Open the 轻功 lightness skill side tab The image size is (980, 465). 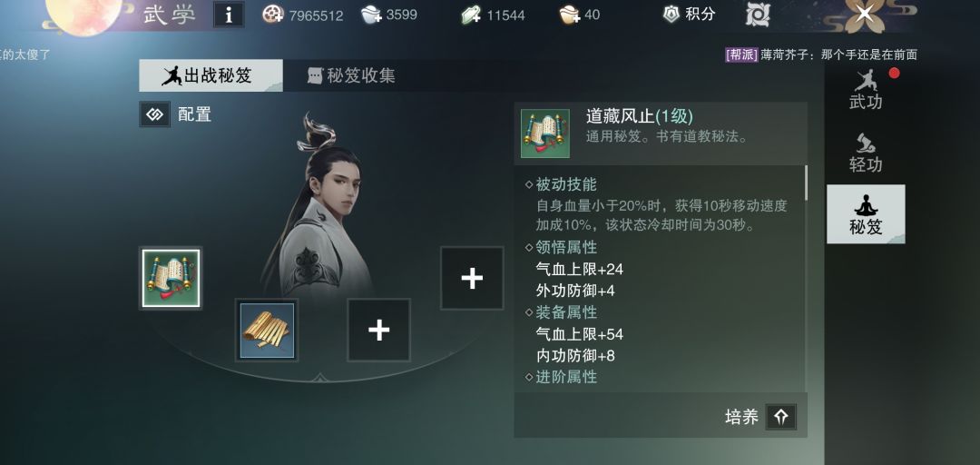point(866,153)
